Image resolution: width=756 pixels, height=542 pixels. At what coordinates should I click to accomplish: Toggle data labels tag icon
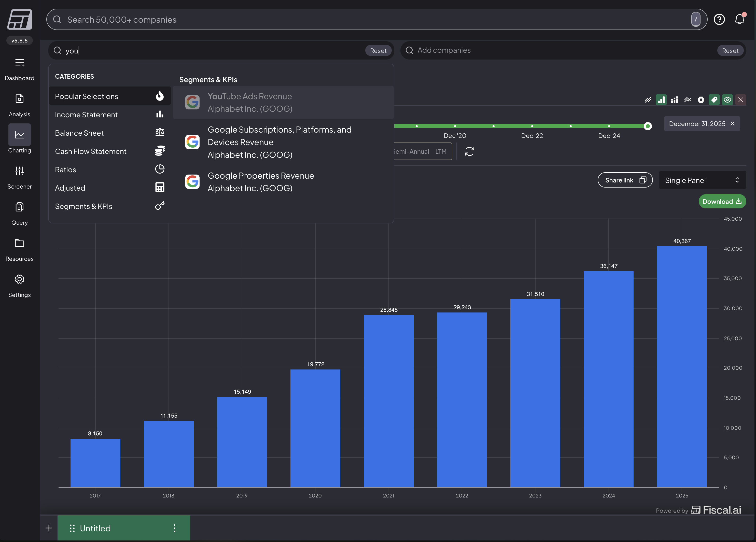(x=714, y=99)
